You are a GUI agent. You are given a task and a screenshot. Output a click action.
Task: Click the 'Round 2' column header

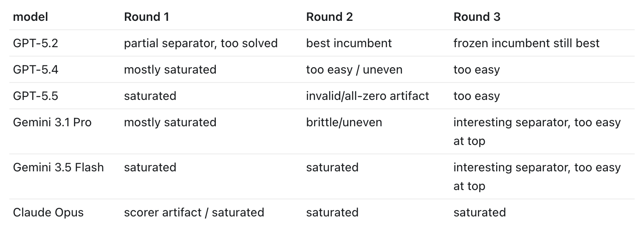click(x=330, y=17)
